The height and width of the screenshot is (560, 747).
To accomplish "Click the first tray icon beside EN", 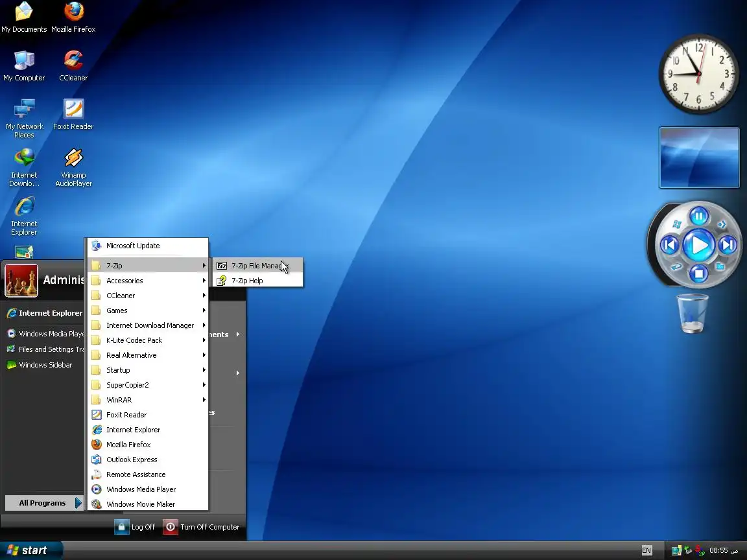I will tap(676, 551).
